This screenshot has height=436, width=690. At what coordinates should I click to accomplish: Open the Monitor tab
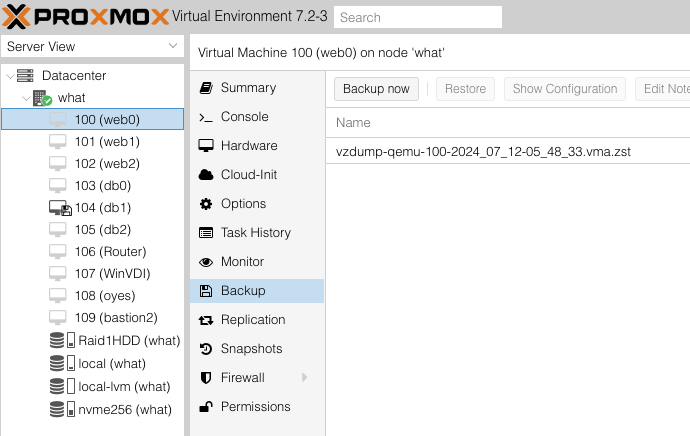tap(257, 262)
